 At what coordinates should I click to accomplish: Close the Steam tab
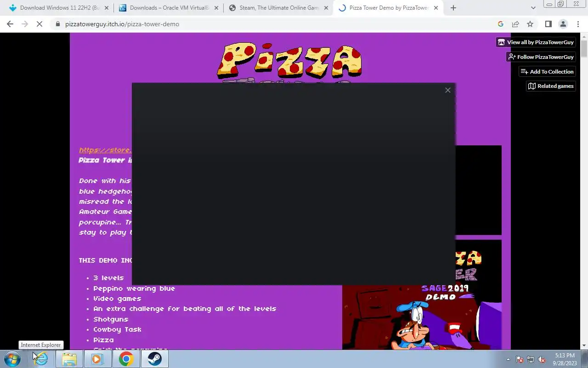326,8
